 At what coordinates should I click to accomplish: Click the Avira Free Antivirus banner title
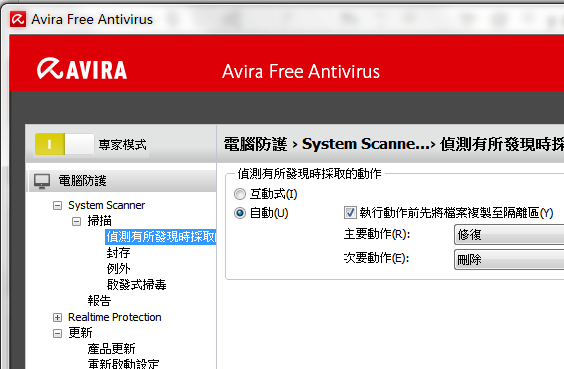pos(301,71)
